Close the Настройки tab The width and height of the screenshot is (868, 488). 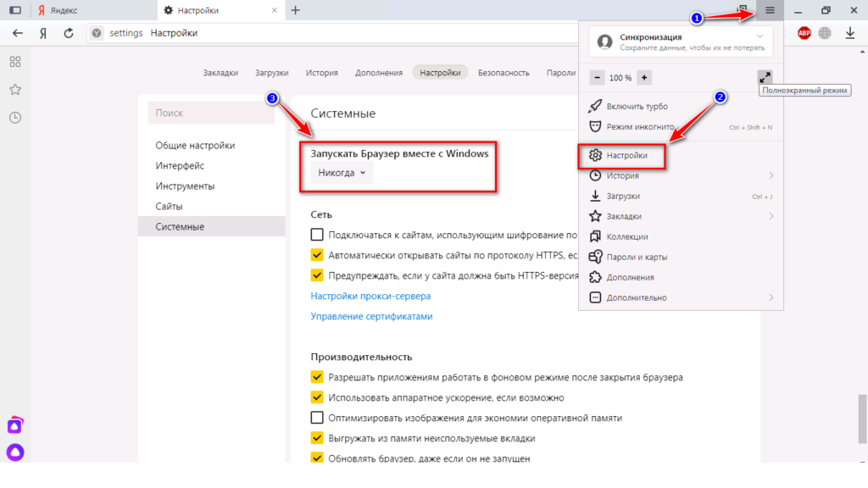pyautogui.click(x=274, y=10)
